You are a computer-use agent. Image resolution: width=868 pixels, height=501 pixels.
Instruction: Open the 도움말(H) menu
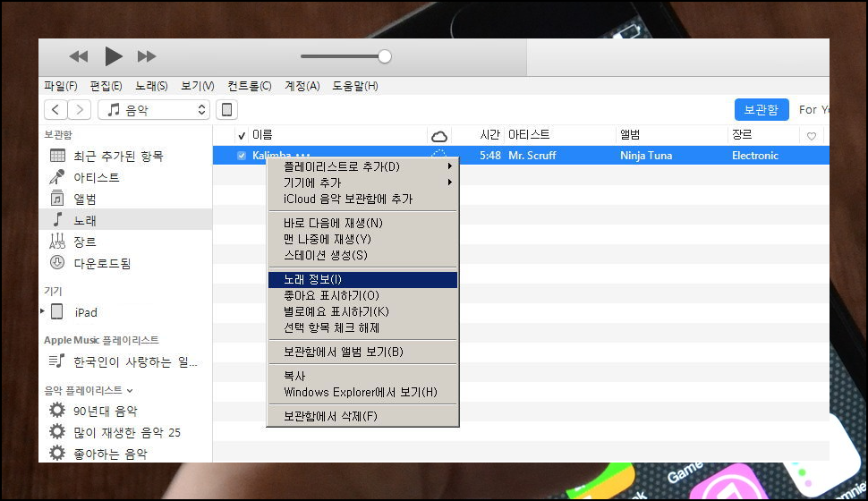[355, 86]
